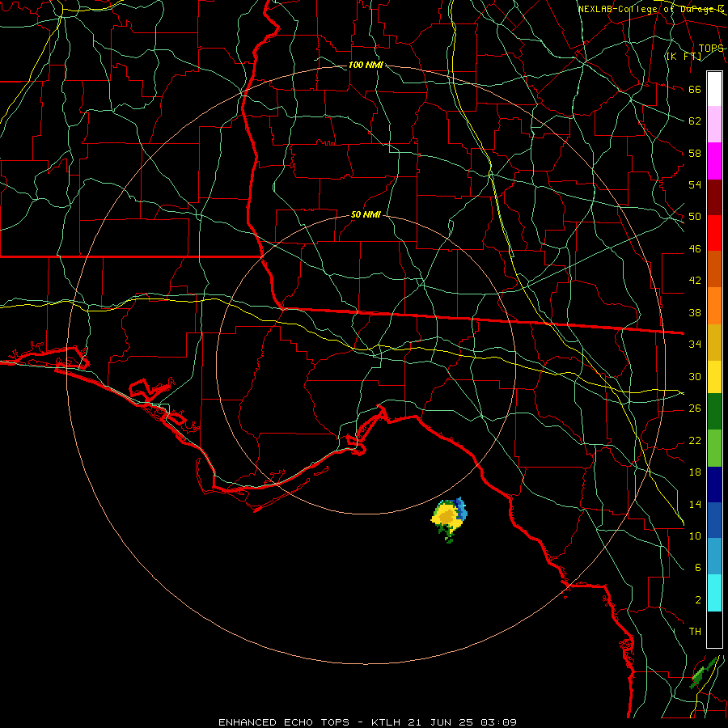Click the legend value 62
This screenshot has width=728, height=728.
(695, 121)
